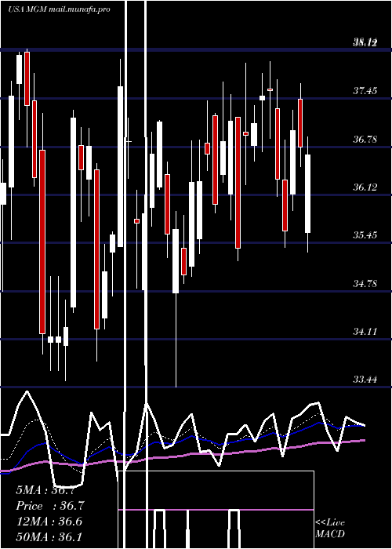Screen dimensions: 392x549
Task: Select the 36.12 price axis label
Action: click(365, 187)
